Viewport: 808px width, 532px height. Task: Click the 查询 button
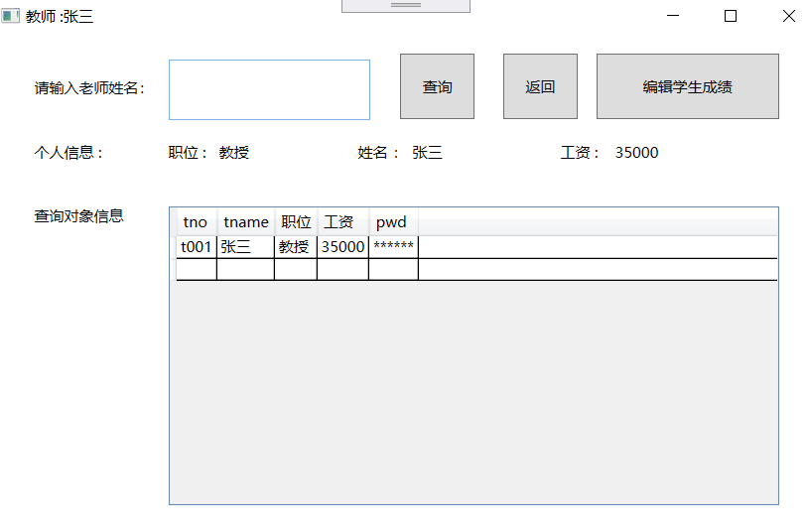pos(437,86)
